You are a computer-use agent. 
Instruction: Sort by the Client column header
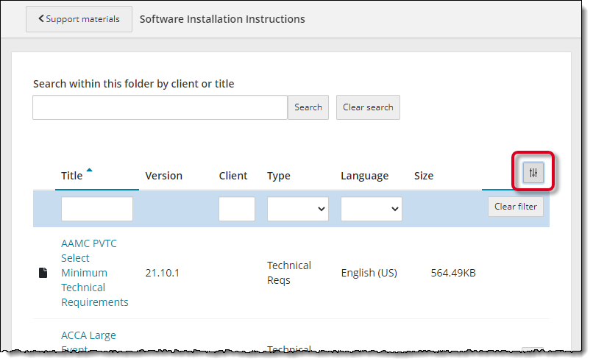pos(232,176)
